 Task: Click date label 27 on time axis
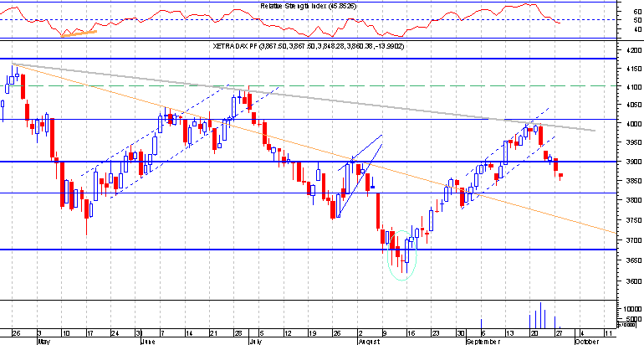(x=559, y=333)
